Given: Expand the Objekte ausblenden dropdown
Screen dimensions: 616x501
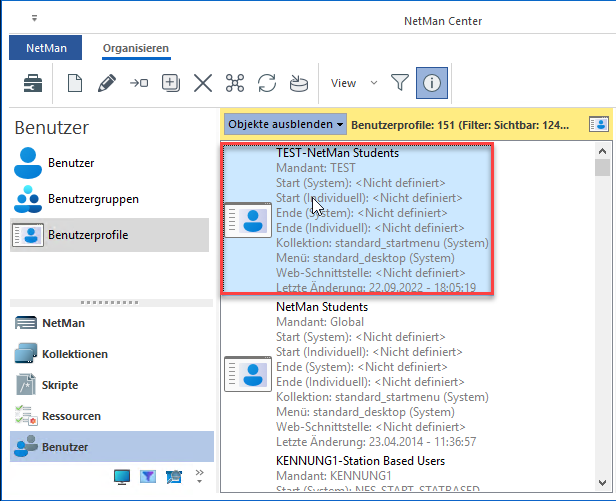Looking at the screenshot, I should click(285, 124).
